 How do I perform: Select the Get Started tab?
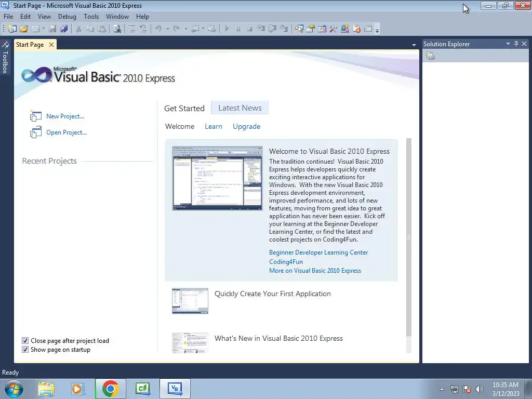pyautogui.click(x=184, y=108)
